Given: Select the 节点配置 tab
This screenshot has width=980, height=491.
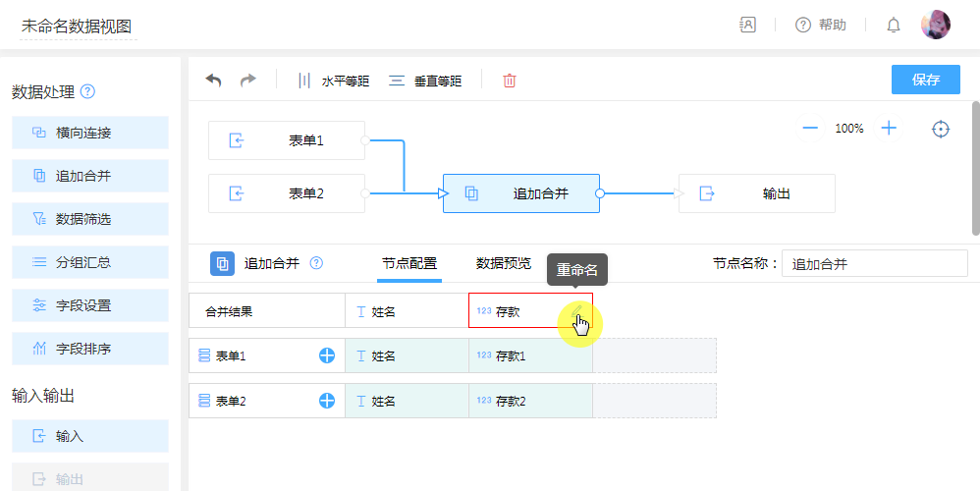Looking at the screenshot, I should pos(409,263).
